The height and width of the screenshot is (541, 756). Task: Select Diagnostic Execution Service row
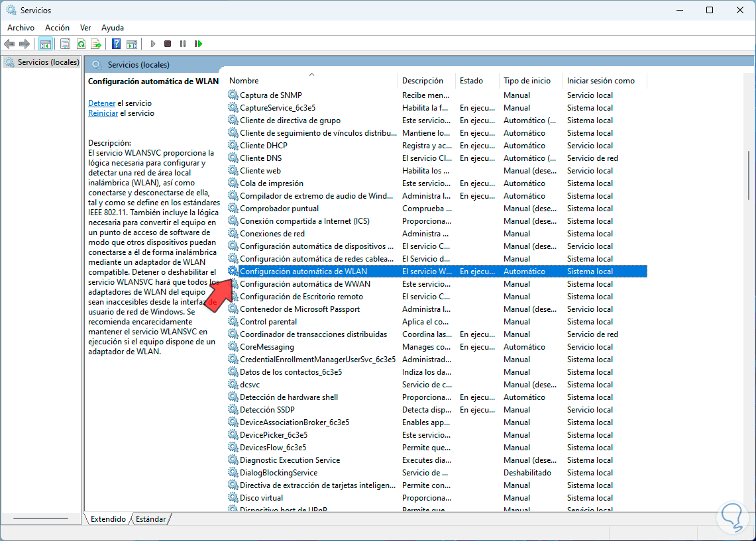[x=437, y=460]
